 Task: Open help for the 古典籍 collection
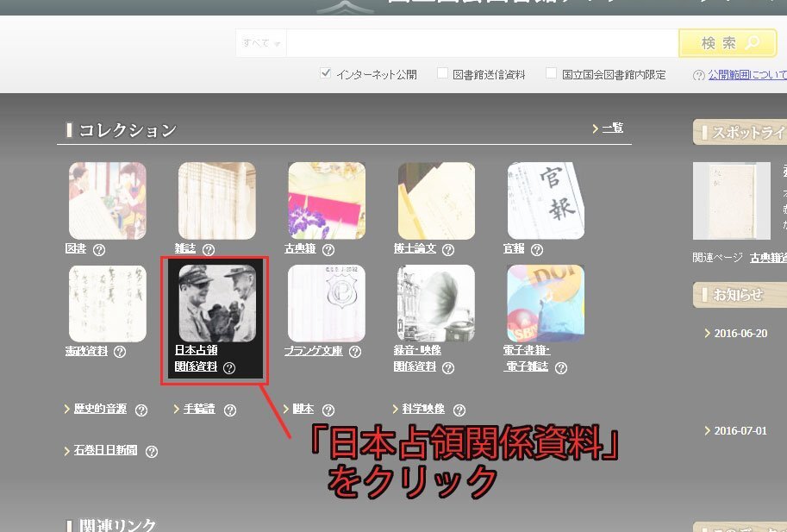coord(328,249)
